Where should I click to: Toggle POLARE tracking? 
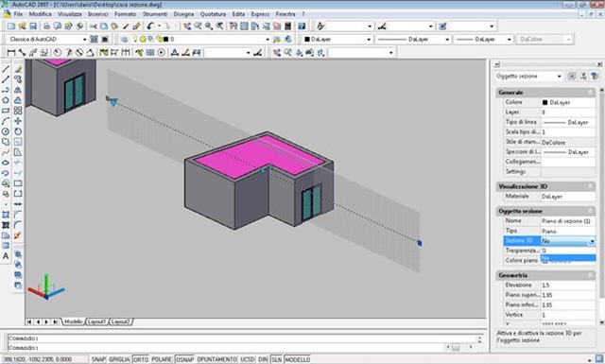162,359
